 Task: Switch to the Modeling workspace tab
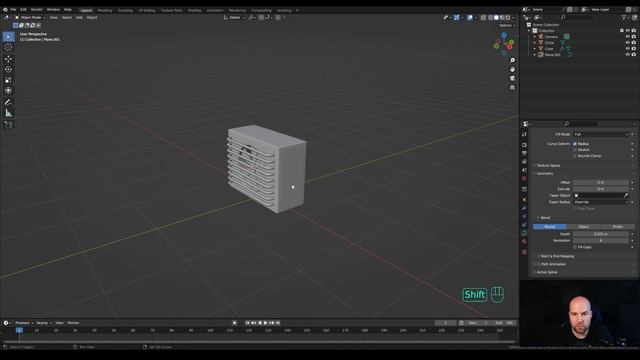click(x=105, y=10)
